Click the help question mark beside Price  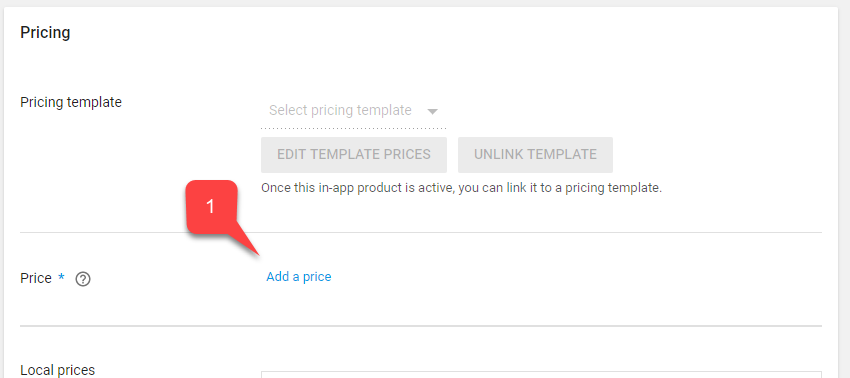point(83,279)
